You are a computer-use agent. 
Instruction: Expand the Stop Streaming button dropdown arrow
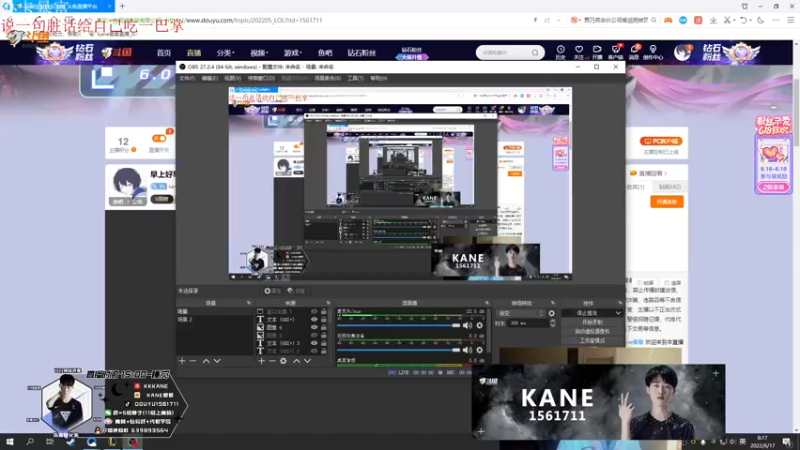point(618,313)
